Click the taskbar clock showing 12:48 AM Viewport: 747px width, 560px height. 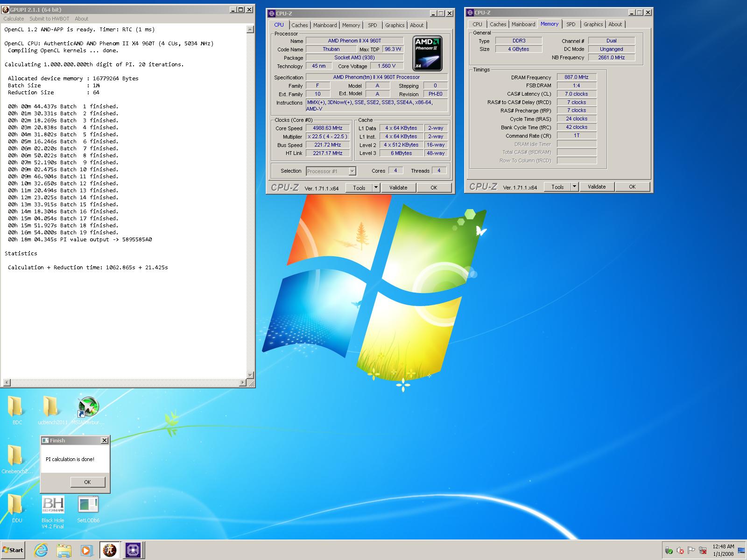(x=723, y=550)
